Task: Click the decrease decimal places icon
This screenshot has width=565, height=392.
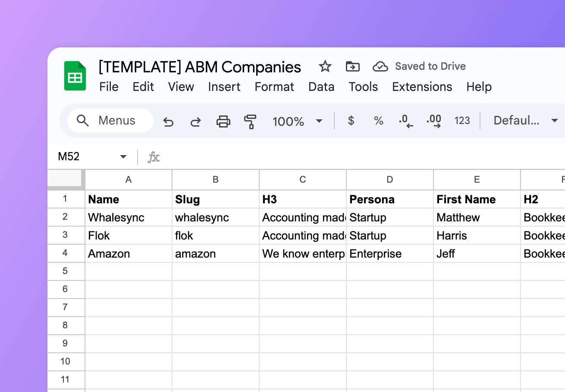Action: (x=406, y=121)
